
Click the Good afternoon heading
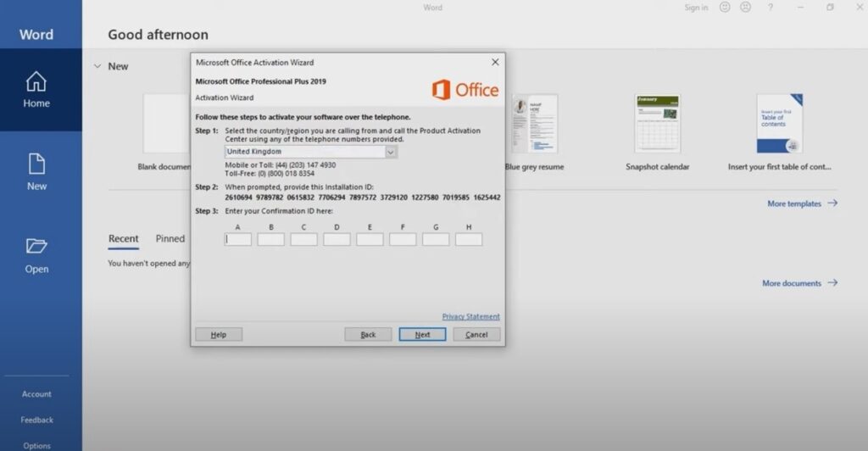158,34
